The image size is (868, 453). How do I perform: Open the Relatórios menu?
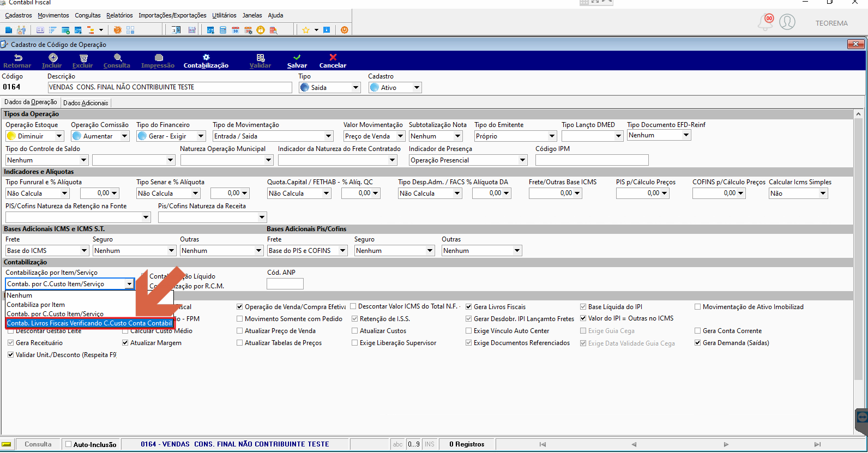tap(119, 15)
